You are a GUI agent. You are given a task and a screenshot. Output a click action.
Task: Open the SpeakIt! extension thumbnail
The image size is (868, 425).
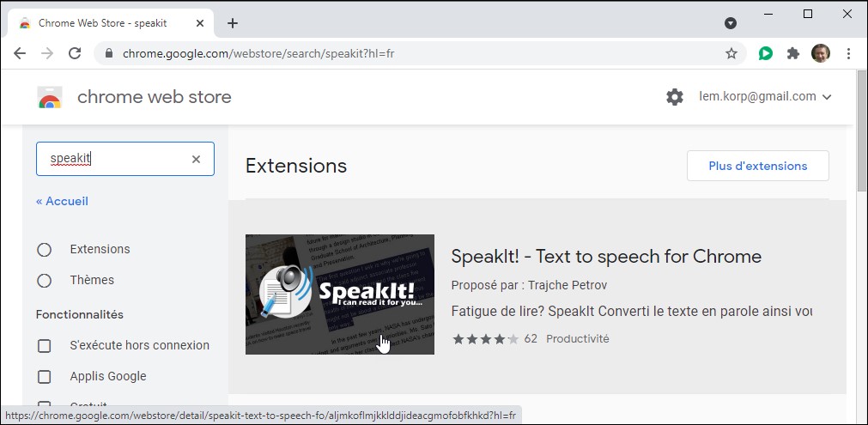339,294
